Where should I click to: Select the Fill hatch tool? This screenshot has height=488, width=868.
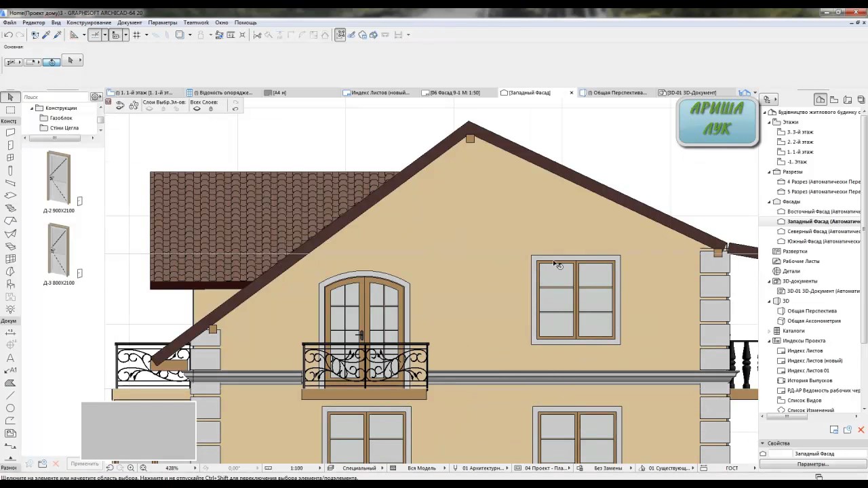click(10, 383)
